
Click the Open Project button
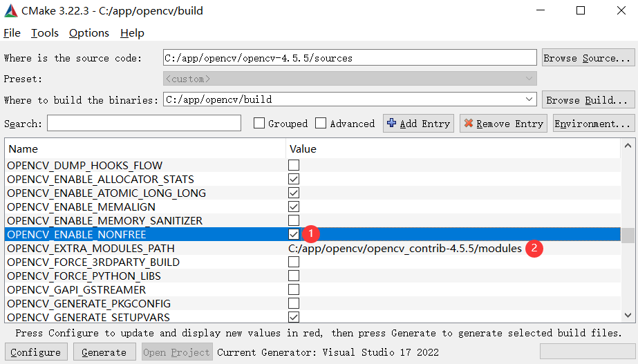coord(176,352)
